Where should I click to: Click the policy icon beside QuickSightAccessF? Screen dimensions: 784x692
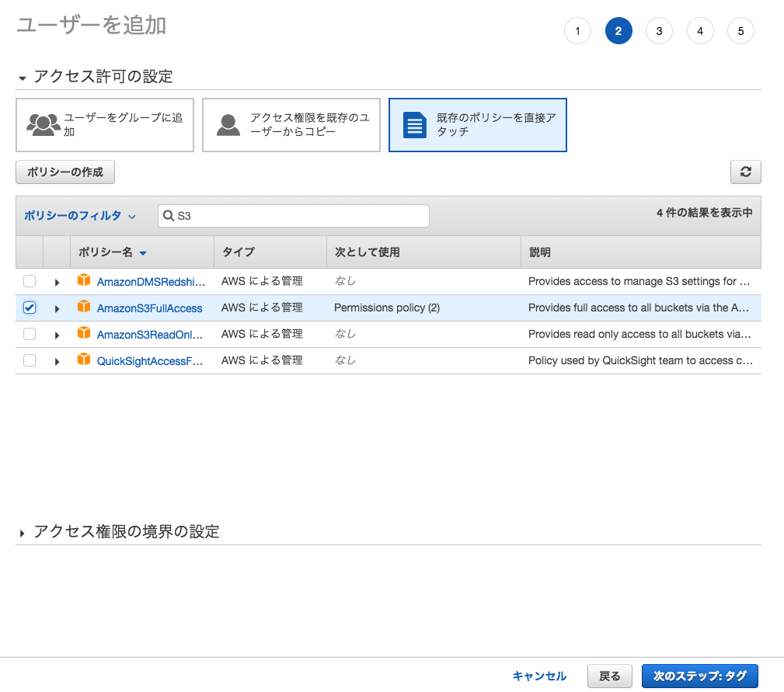click(x=84, y=360)
